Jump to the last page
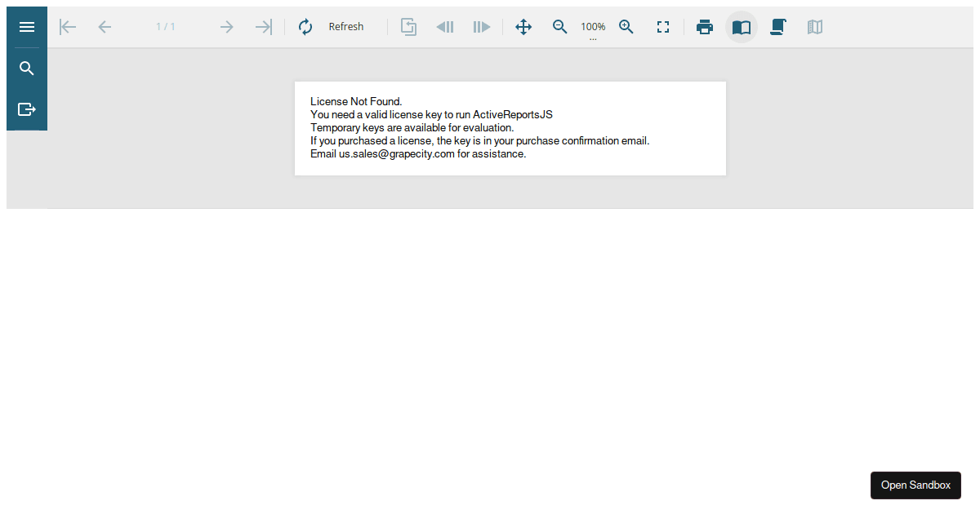Screen dimensions: 980x514 (263, 27)
